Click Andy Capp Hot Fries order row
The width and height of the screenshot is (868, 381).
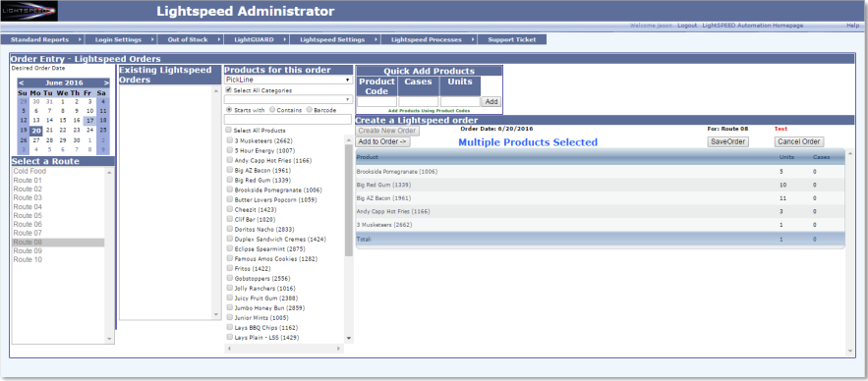(x=600, y=211)
